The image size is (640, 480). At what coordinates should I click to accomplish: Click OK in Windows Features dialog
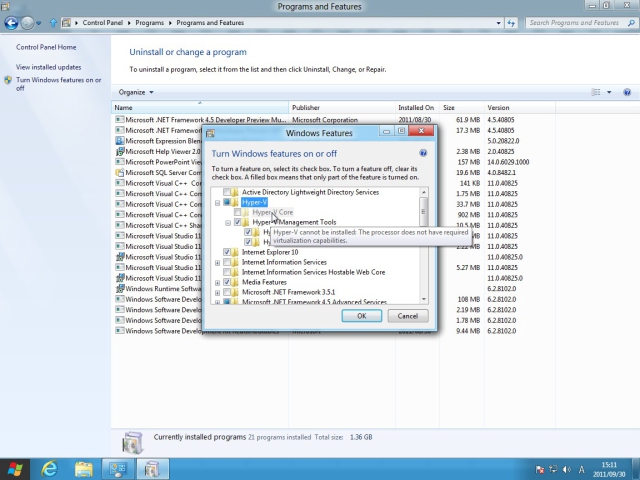362,316
